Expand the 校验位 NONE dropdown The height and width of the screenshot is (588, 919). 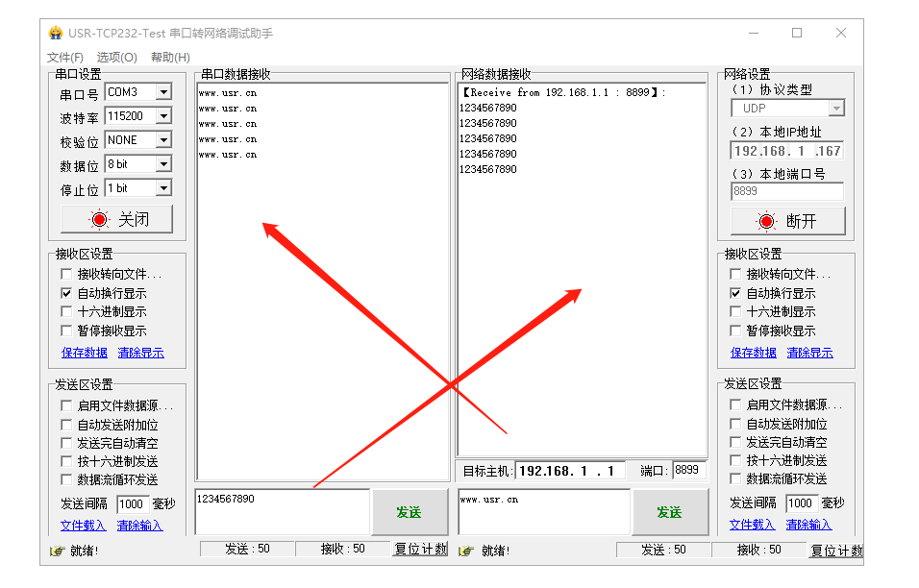coord(162,140)
